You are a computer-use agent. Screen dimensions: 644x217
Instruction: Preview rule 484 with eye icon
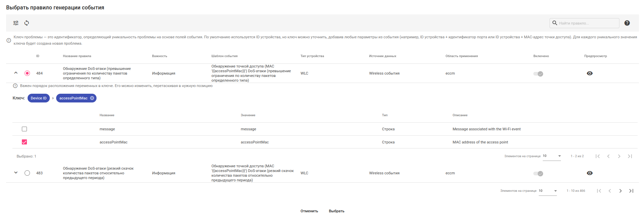[x=590, y=73]
